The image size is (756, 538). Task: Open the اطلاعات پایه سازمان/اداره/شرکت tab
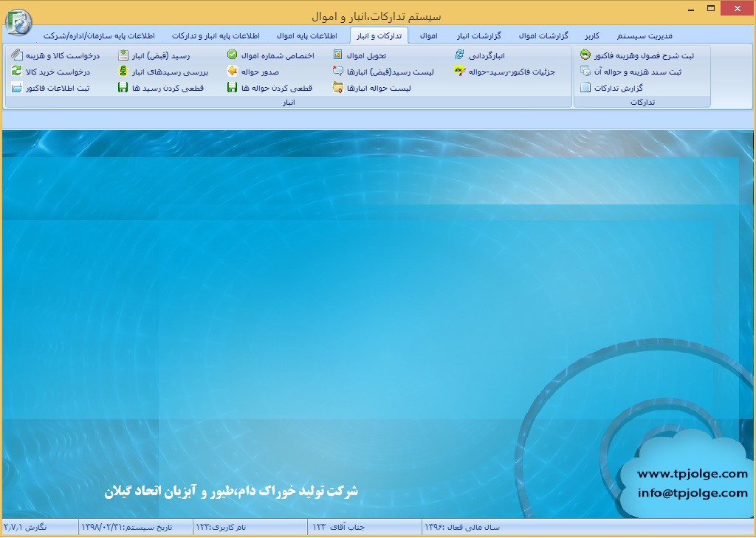tap(99, 35)
